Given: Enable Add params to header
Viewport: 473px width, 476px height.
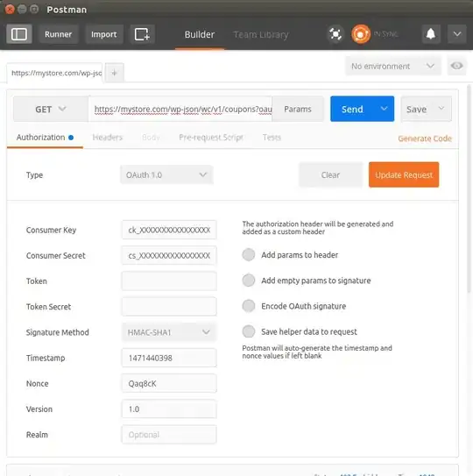Looking at the screenshot, I should pyautogui.click(x=249, y=255).
